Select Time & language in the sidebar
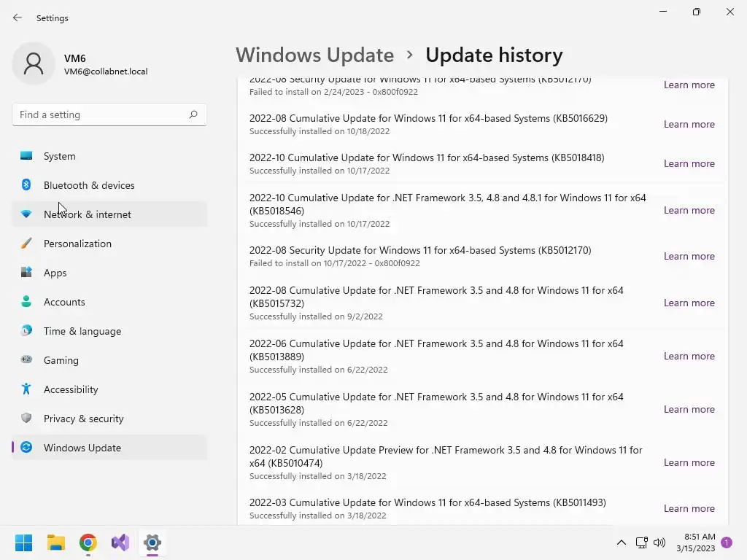 coord(82,331)
